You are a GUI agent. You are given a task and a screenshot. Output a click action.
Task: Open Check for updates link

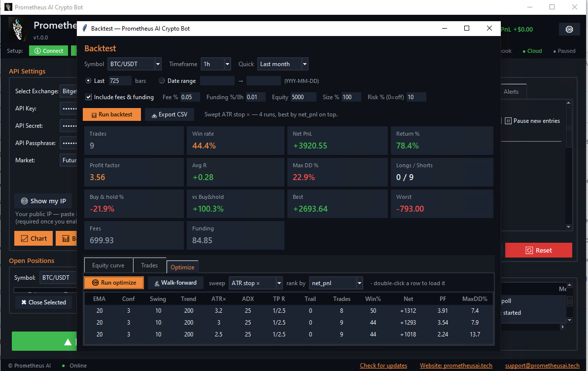coord(383,366)
